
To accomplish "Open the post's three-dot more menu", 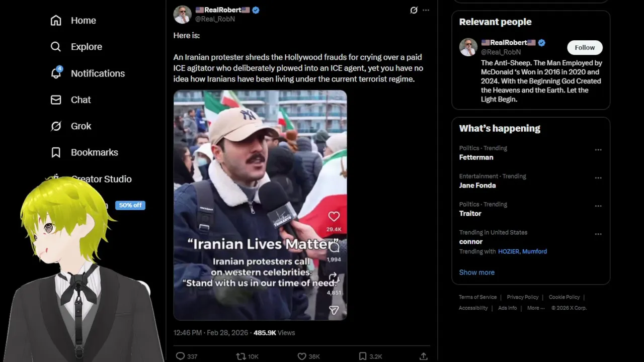I will coord(426,10).
